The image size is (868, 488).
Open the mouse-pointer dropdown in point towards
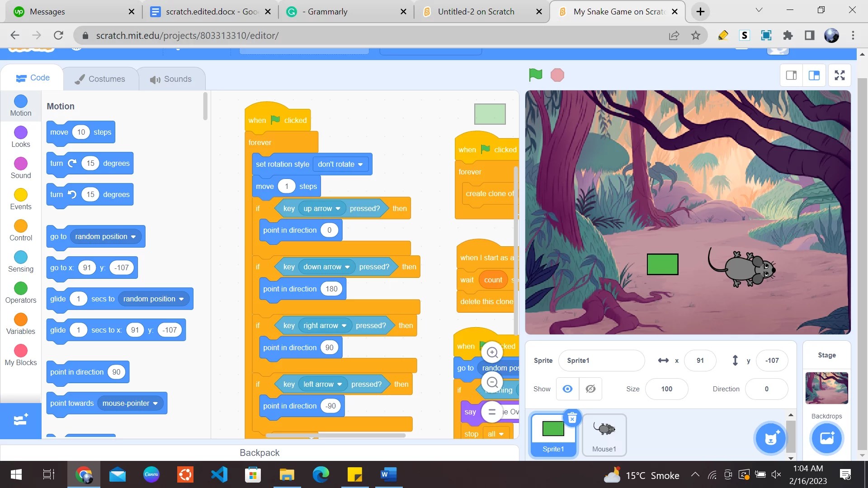(x=130, y=403)
